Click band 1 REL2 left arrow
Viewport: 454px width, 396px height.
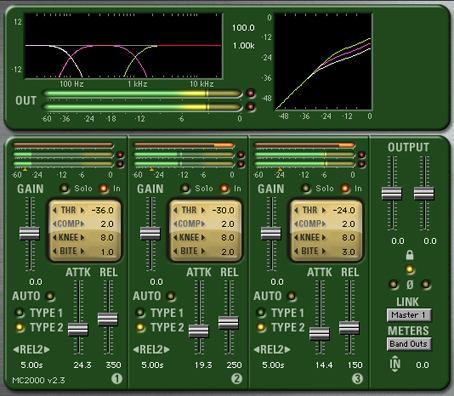(16, 350)
